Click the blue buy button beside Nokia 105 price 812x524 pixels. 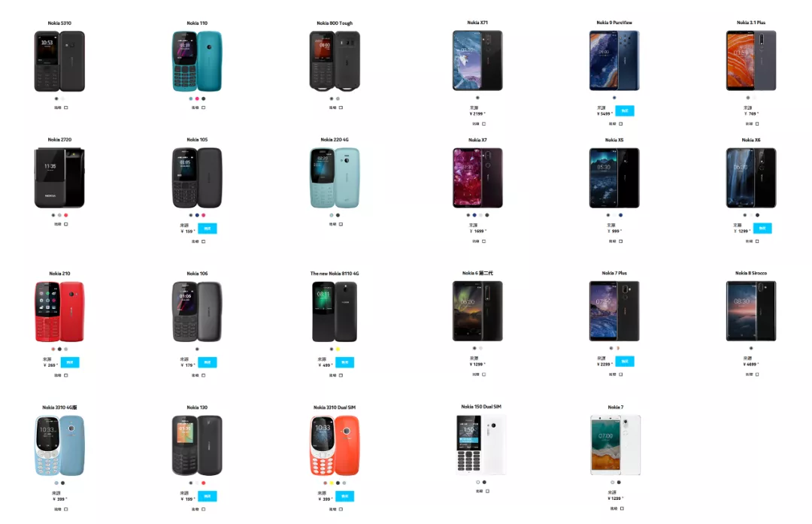[x=208, y=229]
